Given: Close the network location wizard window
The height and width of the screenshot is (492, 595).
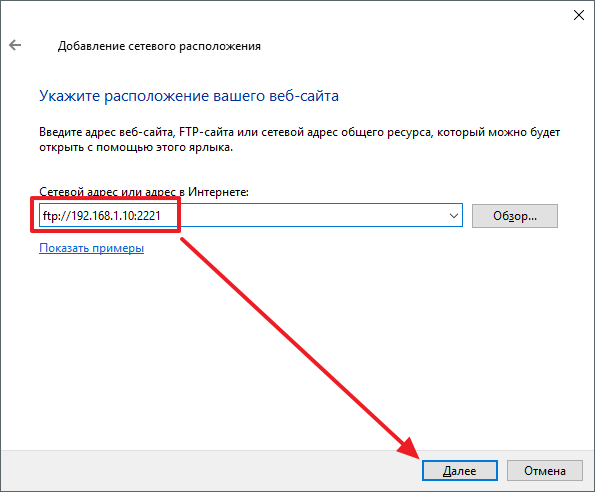Looking at the screenshot, I should coord(579,15).
